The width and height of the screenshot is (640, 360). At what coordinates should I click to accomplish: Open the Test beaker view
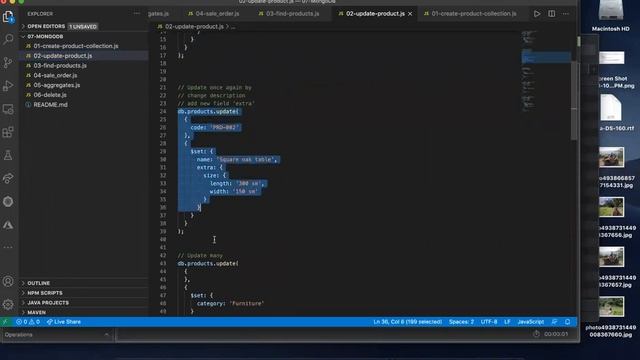pos(8,155)
